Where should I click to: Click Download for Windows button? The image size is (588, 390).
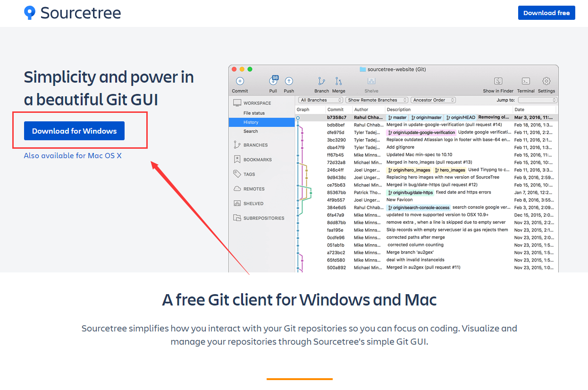[74, 131]
